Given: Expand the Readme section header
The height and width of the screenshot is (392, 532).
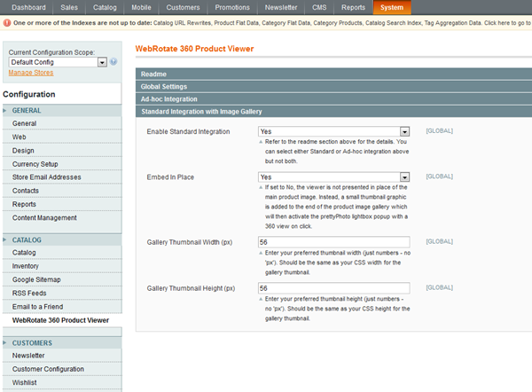Looking at the screenshot, I should pos(154,74).
